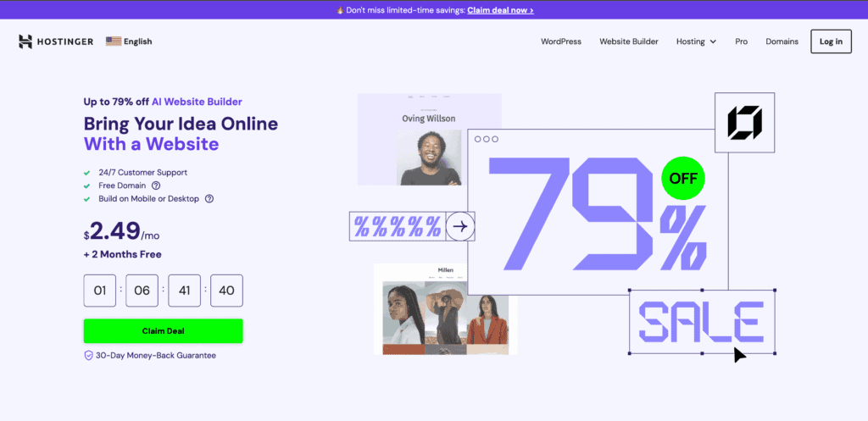Click the Hostinger logo icon
The height and width of the screenshot is (421, 868).
pyautogui.click(x=25, y=42)
